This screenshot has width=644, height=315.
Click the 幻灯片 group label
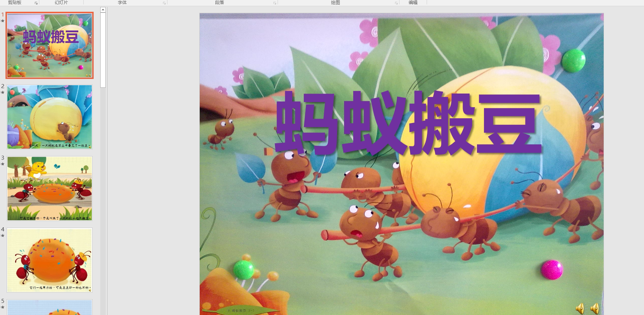61,3
